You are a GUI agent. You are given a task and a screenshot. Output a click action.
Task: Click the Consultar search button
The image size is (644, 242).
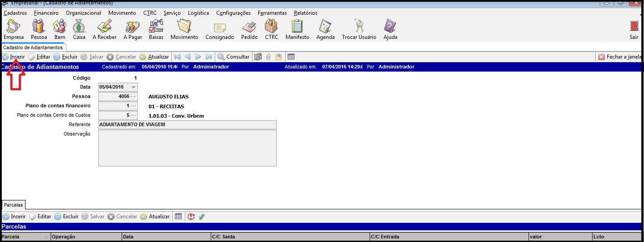pos(234,57)
